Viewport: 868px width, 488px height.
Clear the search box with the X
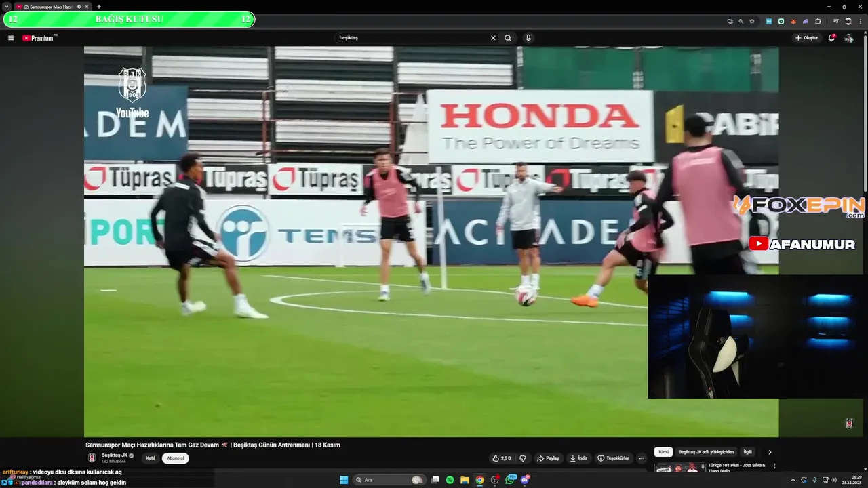pyautogui.click(x=493, y=38)
